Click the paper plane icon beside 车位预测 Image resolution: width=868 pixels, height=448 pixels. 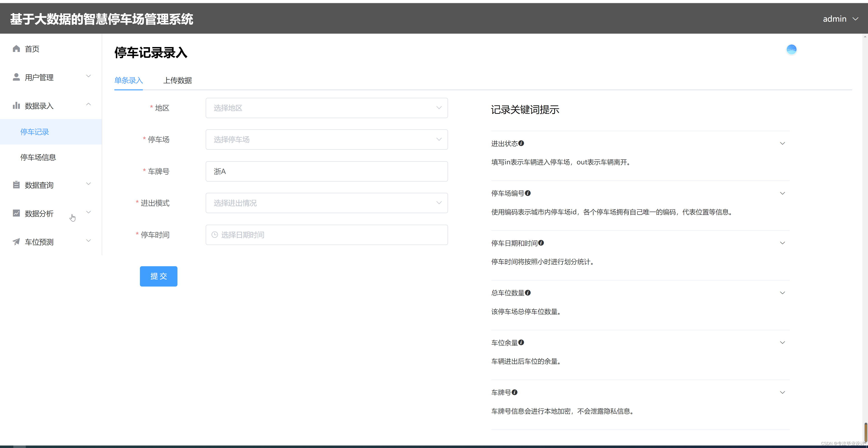click(x=16, y=242)
